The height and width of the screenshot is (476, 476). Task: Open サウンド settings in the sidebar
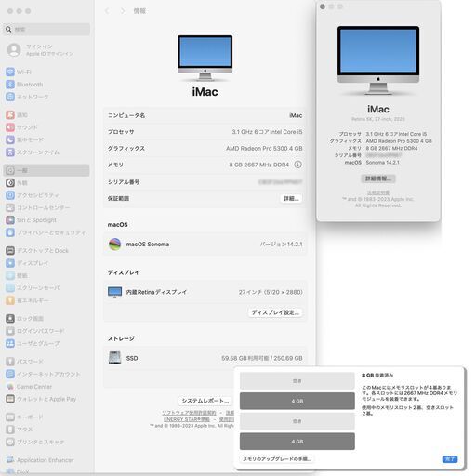coord(46,127)
